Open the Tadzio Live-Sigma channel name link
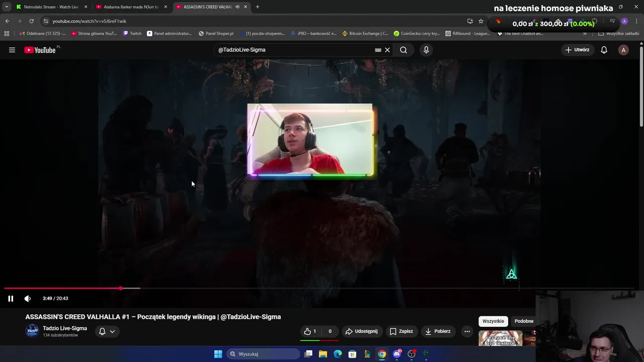Viewport: 644px width, 362px height. (65, 328)
